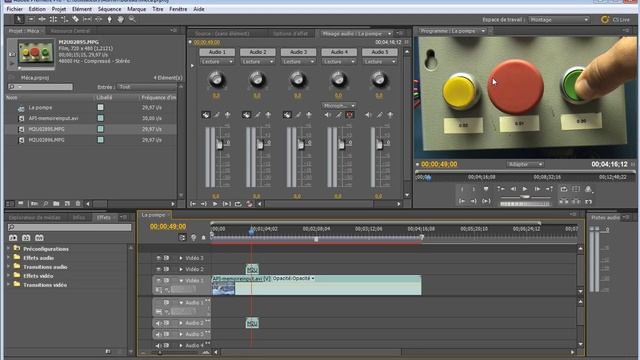
Task: Select the Hand tool in the toolbar
Action: coord(120,19)
